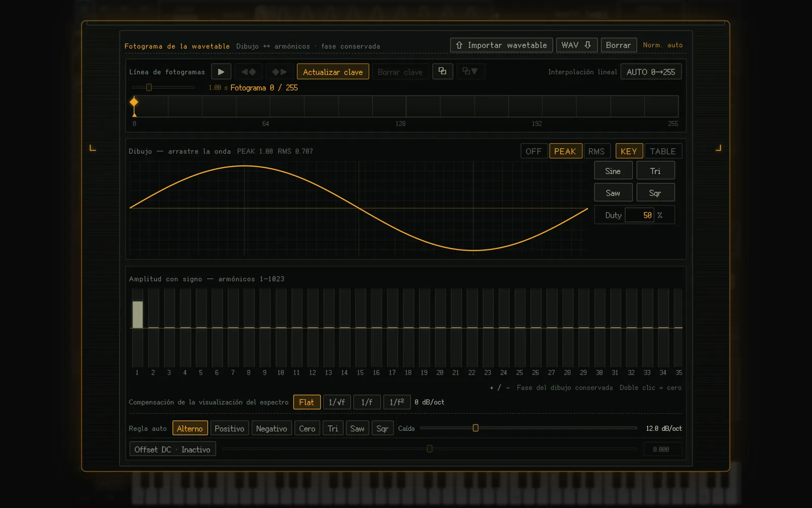Select the KEY scope tab

pos(629,151)
